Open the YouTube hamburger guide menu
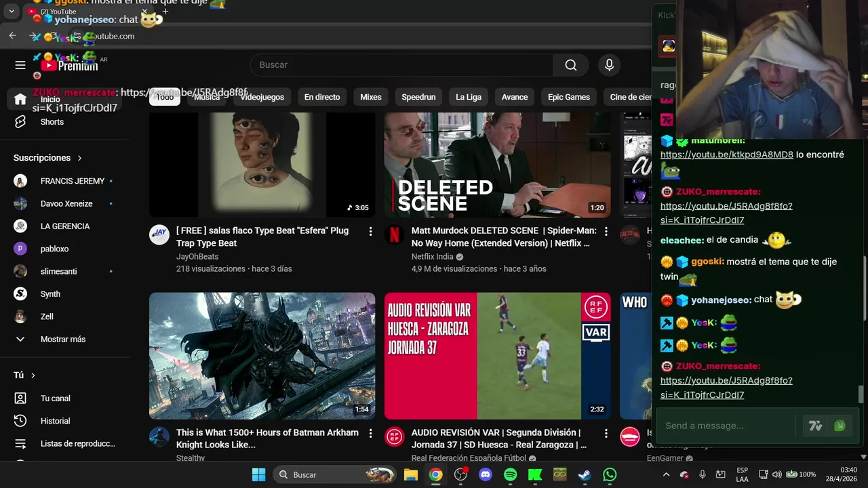 20,65
